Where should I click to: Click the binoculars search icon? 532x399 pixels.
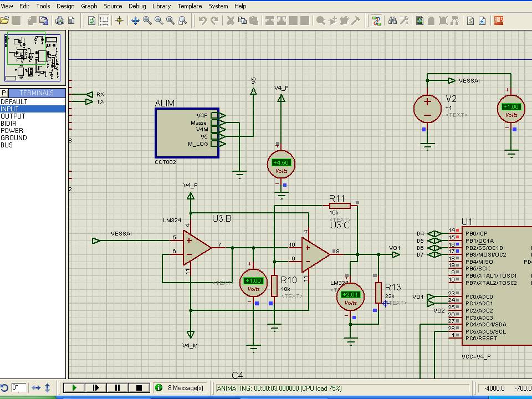click(x=393, y=21)
